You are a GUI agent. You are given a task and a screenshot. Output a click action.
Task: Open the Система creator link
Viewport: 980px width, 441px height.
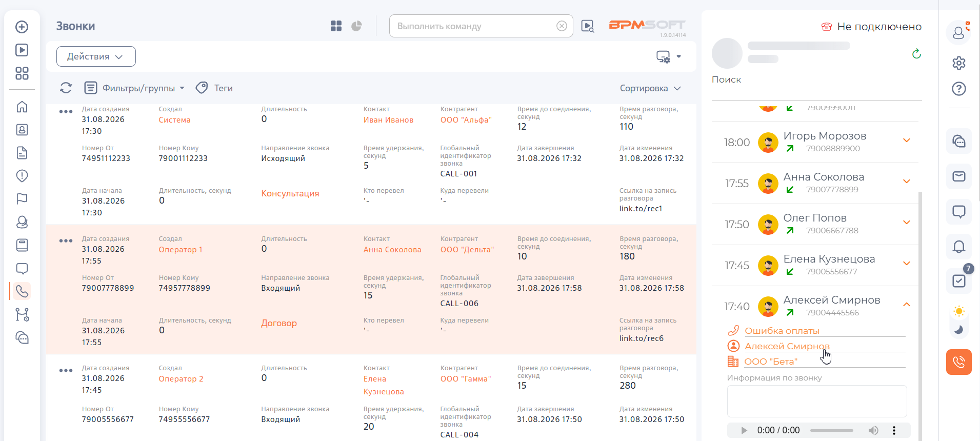point(174,120)
